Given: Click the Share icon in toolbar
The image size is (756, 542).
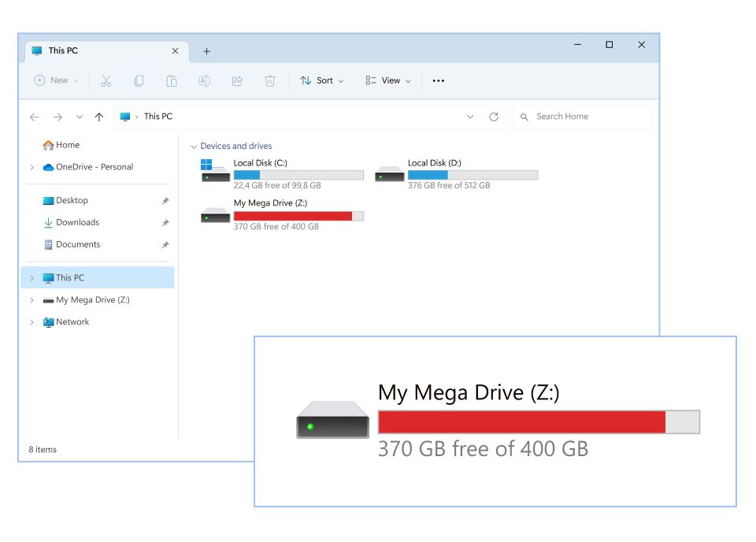Looking at the screenshot, I should 237,80.
